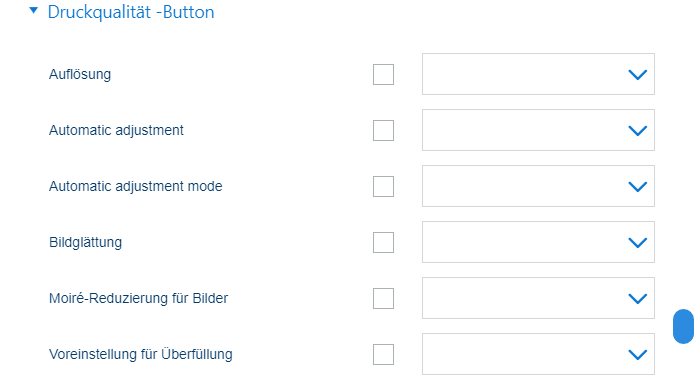
Task: Check the Bildglättung checkbox
Action: (x=384, y=242)
